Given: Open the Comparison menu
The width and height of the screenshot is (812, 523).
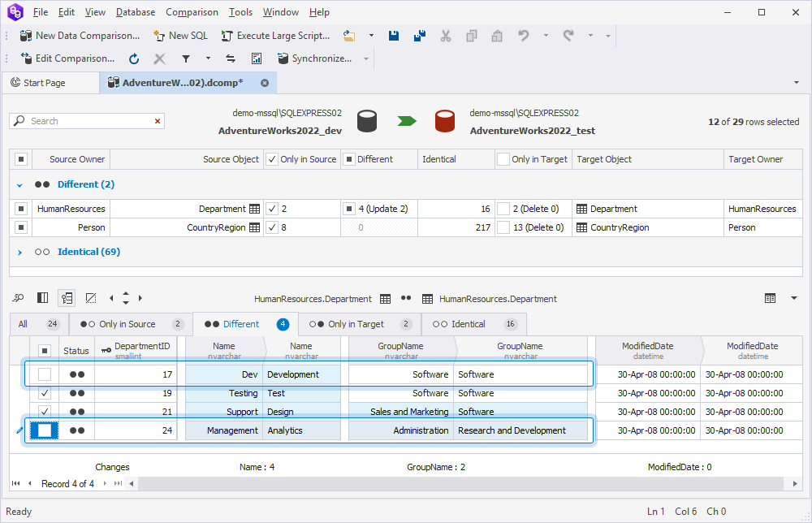Looking at the screenshot, I should click(192, 12).
